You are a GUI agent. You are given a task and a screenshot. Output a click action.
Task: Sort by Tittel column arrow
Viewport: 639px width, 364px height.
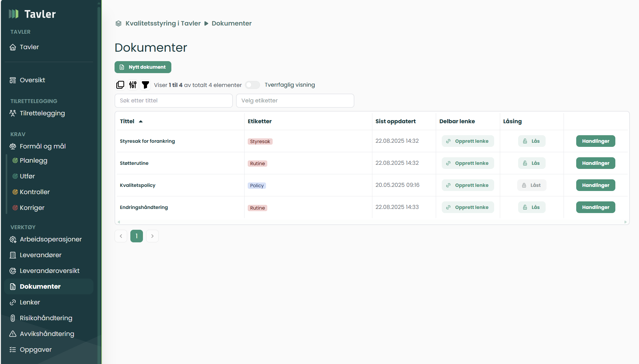(x=141, y=121)
